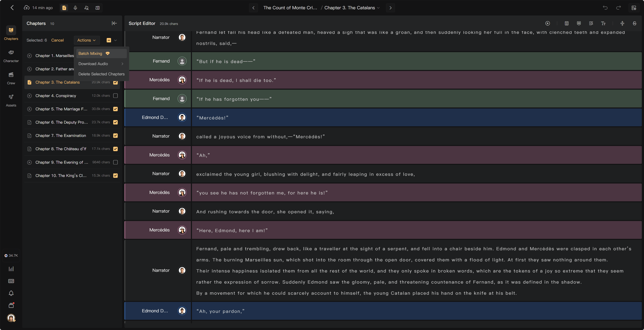This screenshot has width=644, height=330.
Task: Open the Assets sidebar section
Action: [x=11, y=101]
